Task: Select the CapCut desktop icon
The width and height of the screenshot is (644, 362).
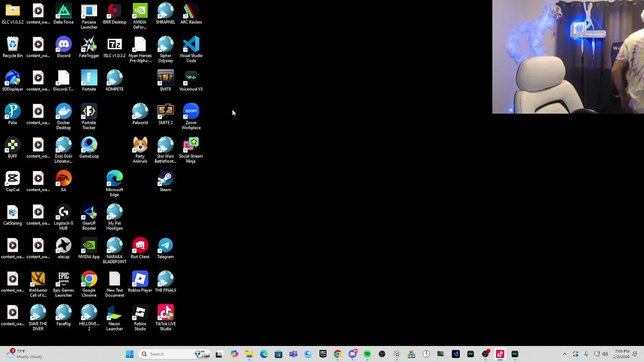Action: click(x=13, y=182)
